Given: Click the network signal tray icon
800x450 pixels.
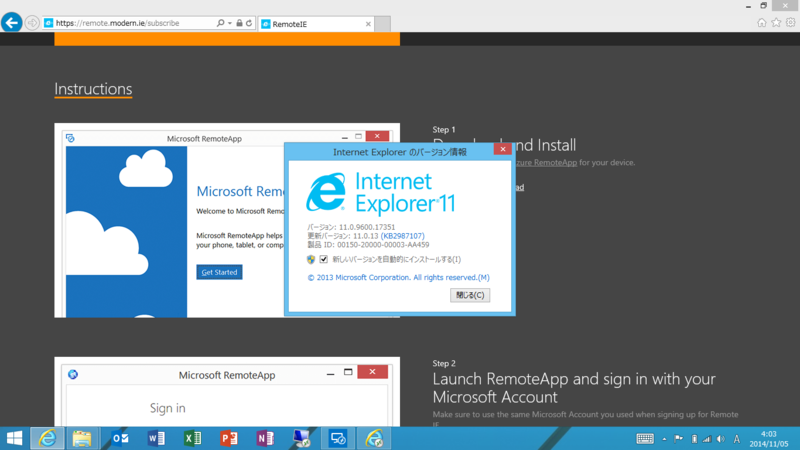Looking at the screenshot, I should [x=707, y=439].
